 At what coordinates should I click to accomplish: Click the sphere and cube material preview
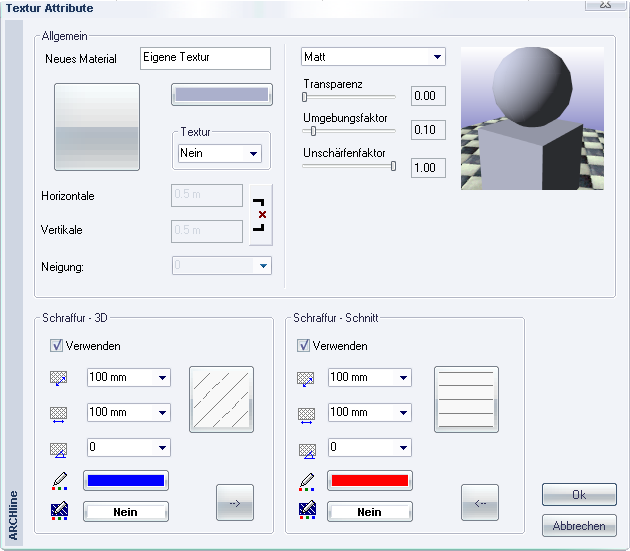tap(532, 118)
